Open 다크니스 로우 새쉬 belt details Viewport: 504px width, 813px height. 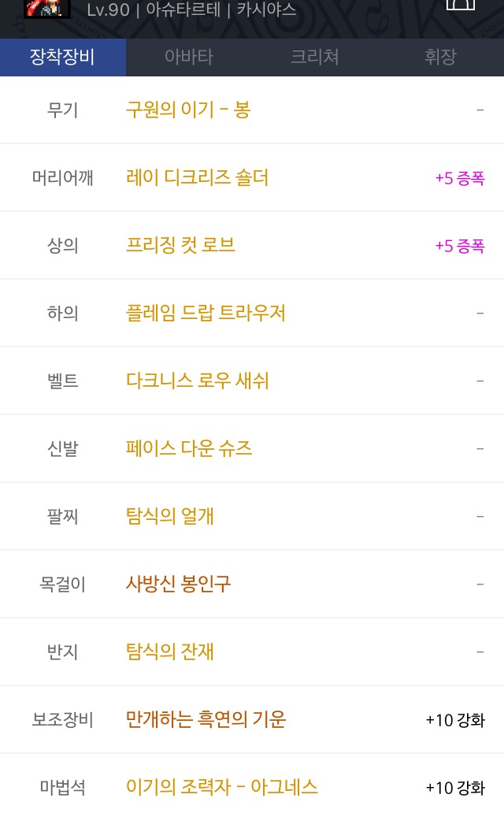[x=197, y=381]
